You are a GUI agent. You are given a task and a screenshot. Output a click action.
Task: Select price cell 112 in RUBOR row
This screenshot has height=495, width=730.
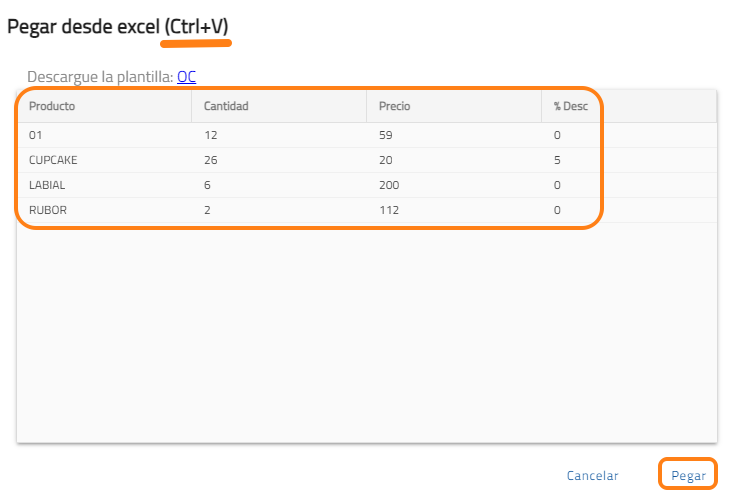(389, 210)
